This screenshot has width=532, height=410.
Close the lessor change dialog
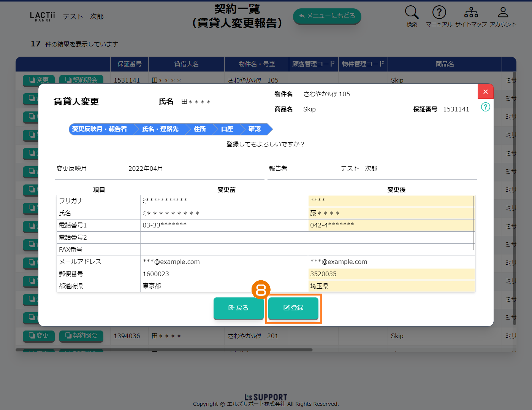click(x=485, y=92)
